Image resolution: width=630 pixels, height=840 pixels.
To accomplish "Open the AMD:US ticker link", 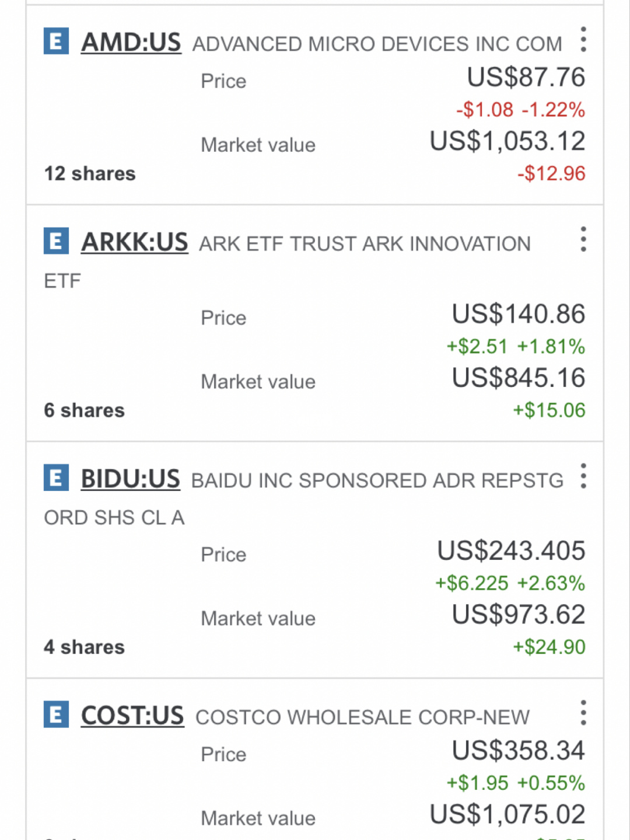I will point(131,43).
